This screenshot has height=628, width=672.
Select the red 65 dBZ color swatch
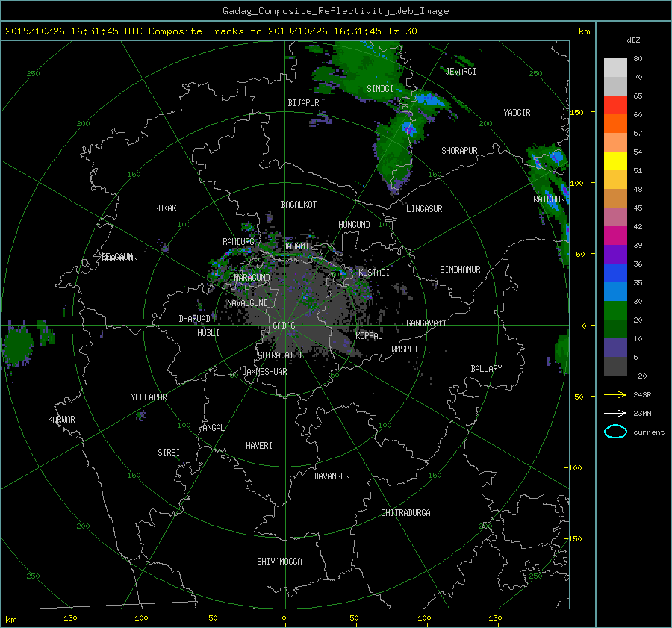pyautogui.click(x=615, y=105)
